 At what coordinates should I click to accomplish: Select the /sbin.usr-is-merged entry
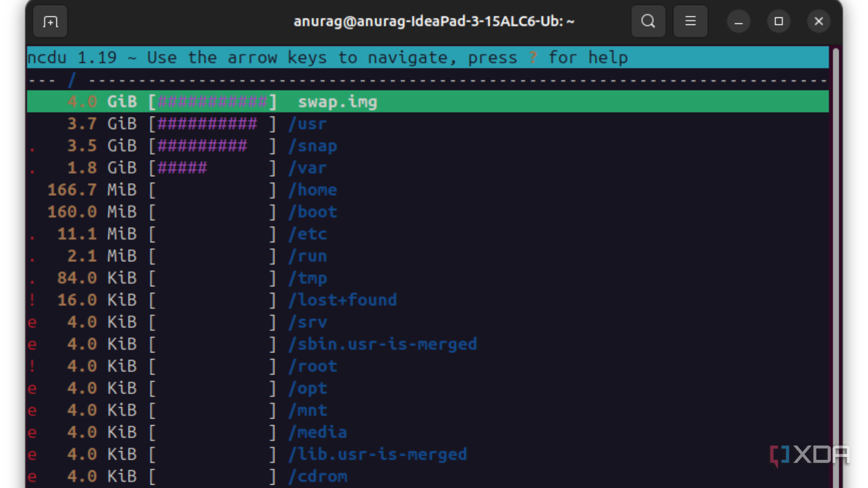pyautogui.click(x=382, y=344)
